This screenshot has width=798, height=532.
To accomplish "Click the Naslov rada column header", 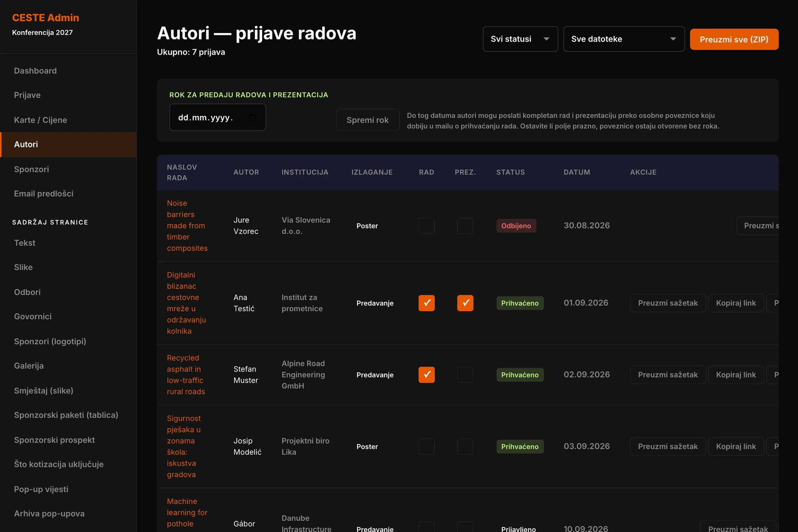I will tap(182, 172).
